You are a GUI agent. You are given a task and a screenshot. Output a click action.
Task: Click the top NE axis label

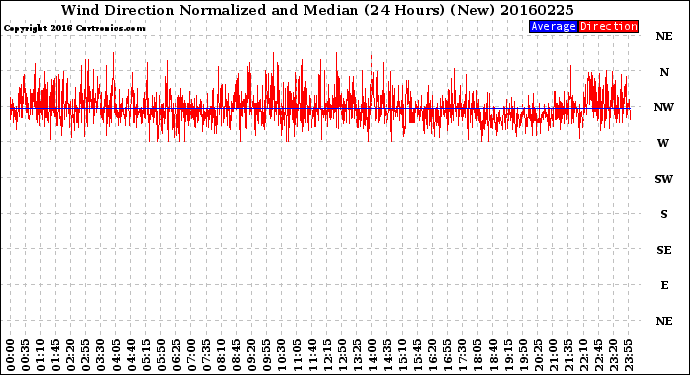[x=664, y=37]
